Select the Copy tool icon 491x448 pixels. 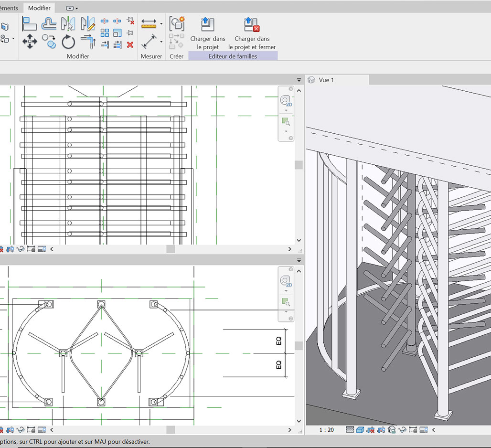click(49, 42)
